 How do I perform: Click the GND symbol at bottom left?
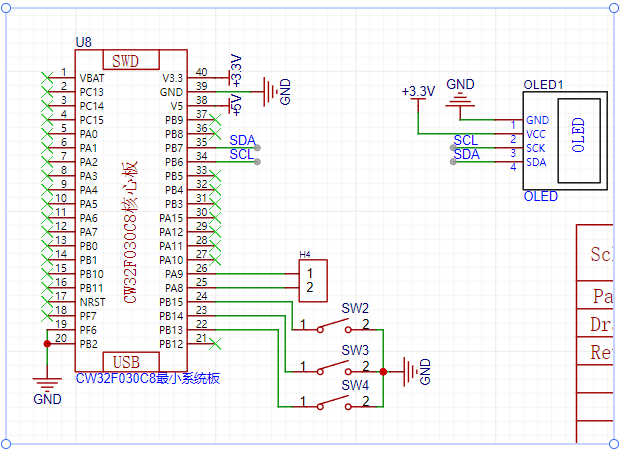coord(47,383)
